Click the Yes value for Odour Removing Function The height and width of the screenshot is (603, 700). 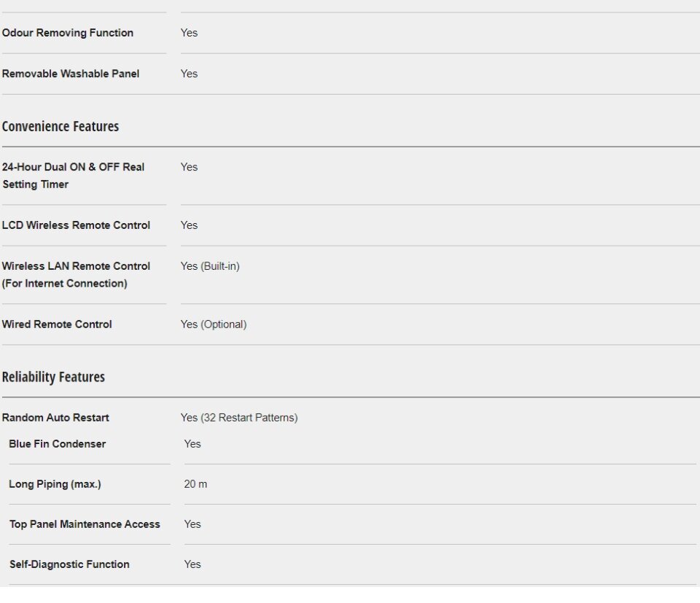(x=189, y=33)
